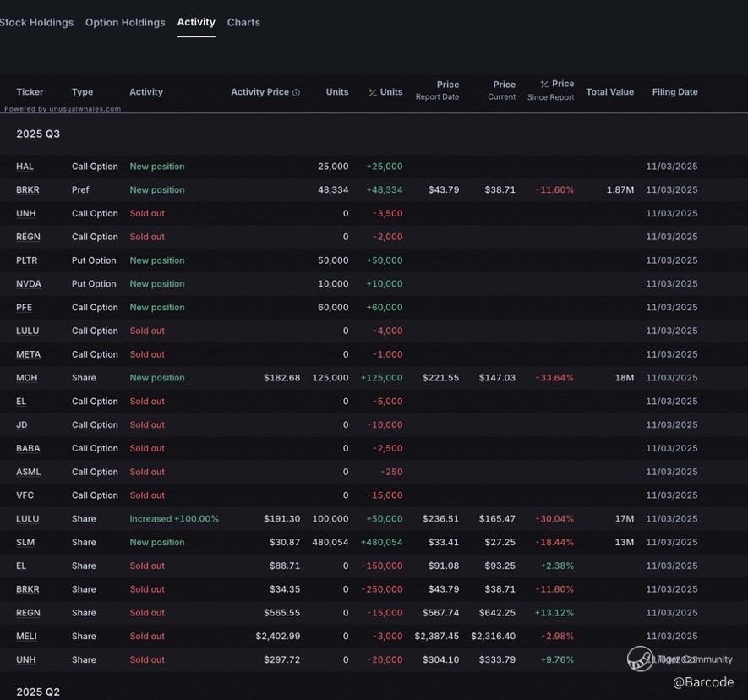Click the +13.12% price change value
Viewport: 748px width, 700px height.
point(554,613)
